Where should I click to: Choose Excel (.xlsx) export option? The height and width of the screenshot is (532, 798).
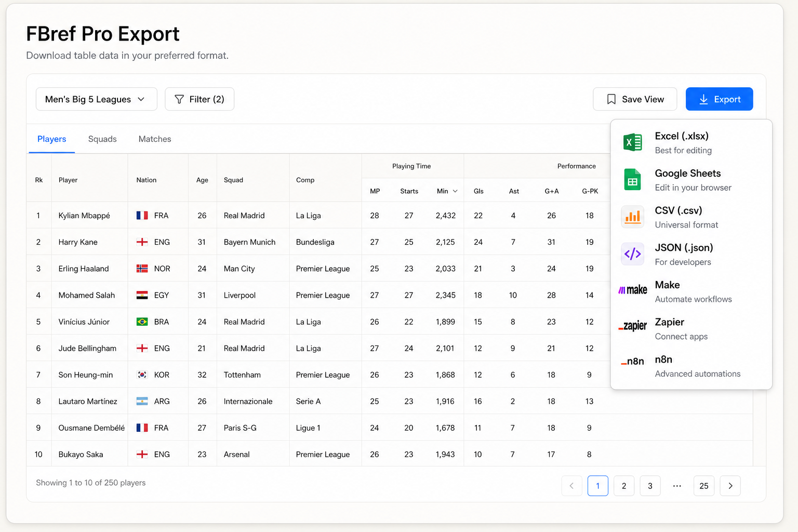pyautogui.click(x=691, y=142)
